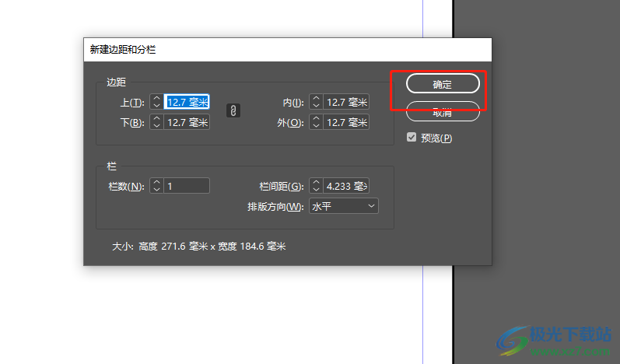The height and width of the screenshot is (364, 620).
Task: Toggle the margin link chain icon
Action: [x=233, y=110]
